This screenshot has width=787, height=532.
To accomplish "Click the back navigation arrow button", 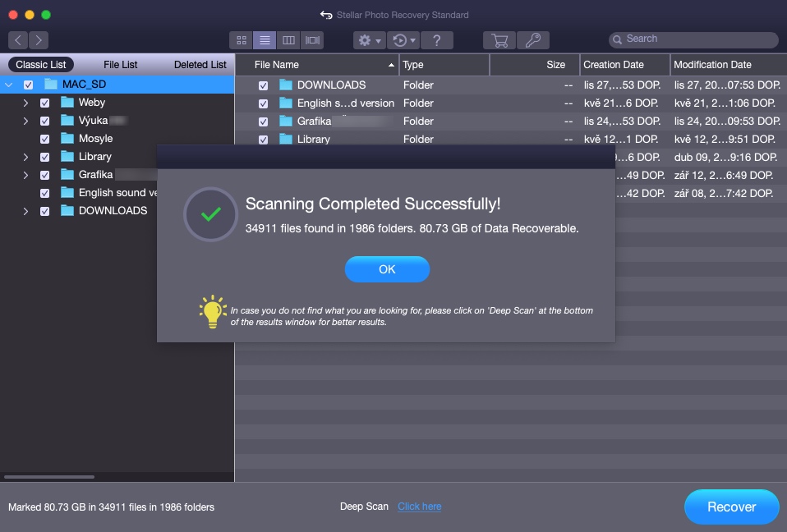I will click(18, 39).
